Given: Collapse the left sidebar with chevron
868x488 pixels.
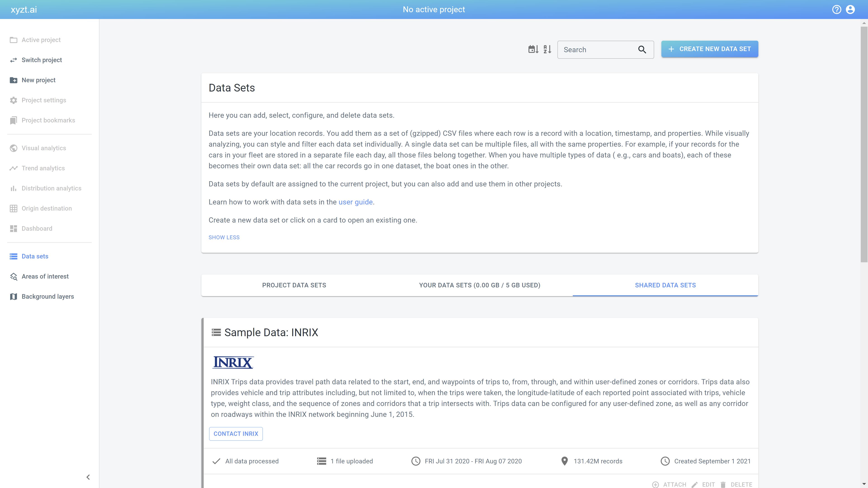Looking at the screenshot, I should click(88, 477).
